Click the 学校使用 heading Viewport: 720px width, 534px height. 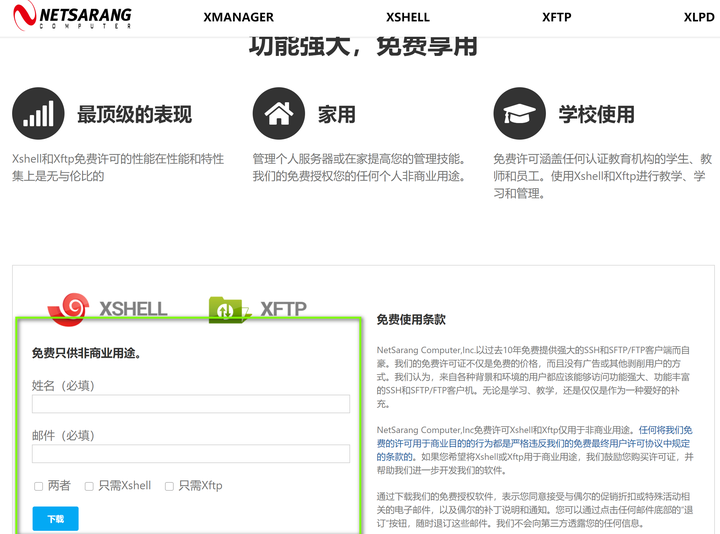click(x=596, y=114)
